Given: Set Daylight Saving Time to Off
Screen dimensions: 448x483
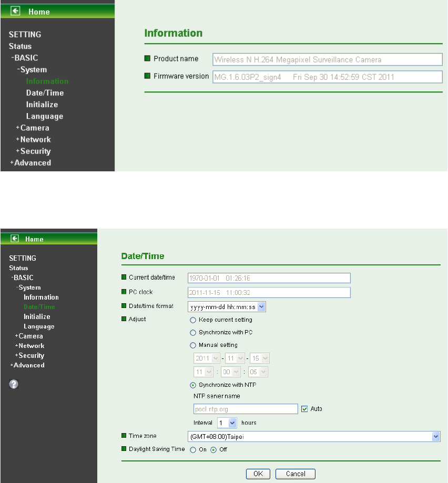Looking at the screenshot, I should (213, 450).
